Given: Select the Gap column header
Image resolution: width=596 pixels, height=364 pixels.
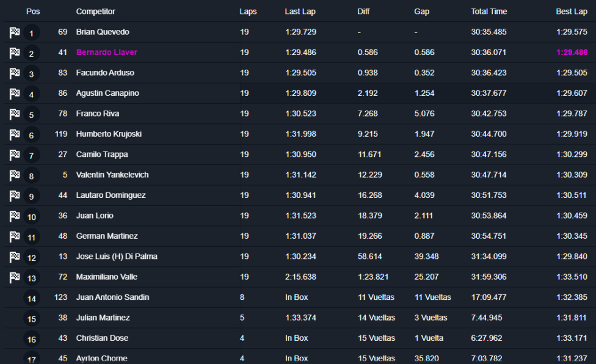Looking at the screenshot, I should coord(421,12).
